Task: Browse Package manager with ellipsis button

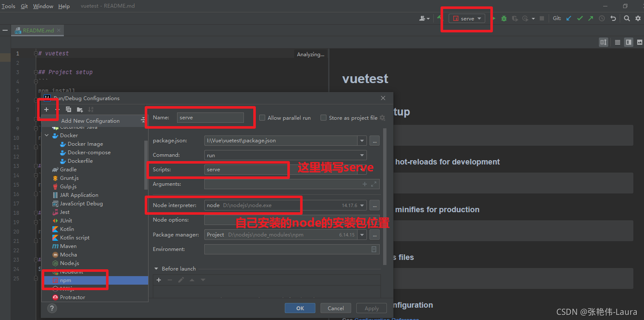Action: pos(375,235)
